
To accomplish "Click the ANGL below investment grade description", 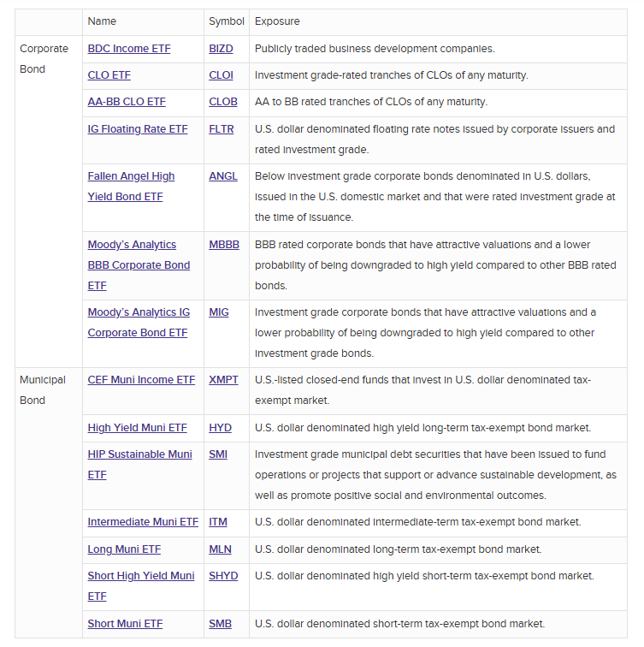I will tap(435, 197).
